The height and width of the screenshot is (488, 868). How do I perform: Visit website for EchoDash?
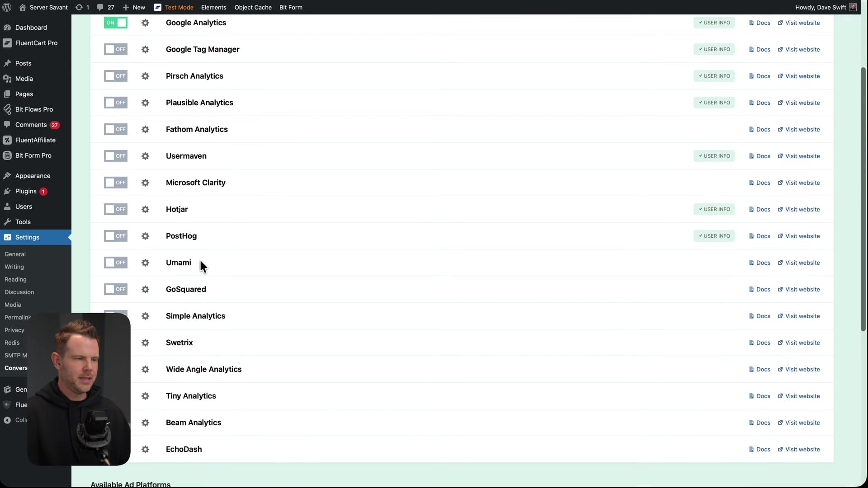798,449
